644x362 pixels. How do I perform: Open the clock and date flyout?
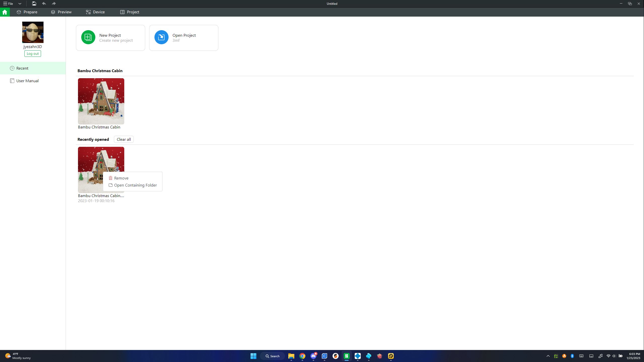tap(633, 356)
